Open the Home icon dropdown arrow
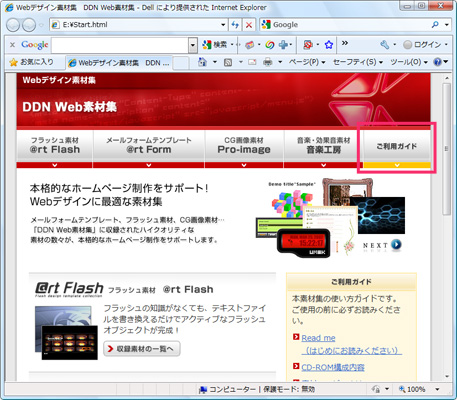This screenshot has width=457, height=400. tap(215, 62)
